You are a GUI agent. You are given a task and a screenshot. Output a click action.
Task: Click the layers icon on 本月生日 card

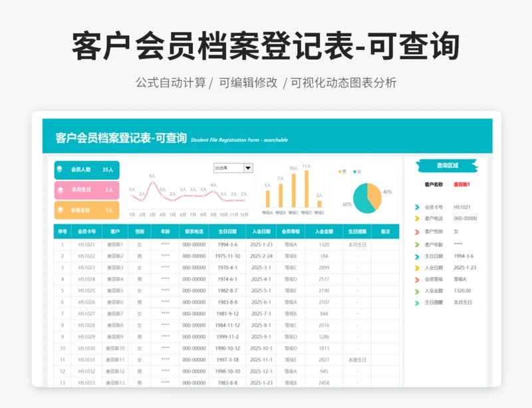coord(61,190)
